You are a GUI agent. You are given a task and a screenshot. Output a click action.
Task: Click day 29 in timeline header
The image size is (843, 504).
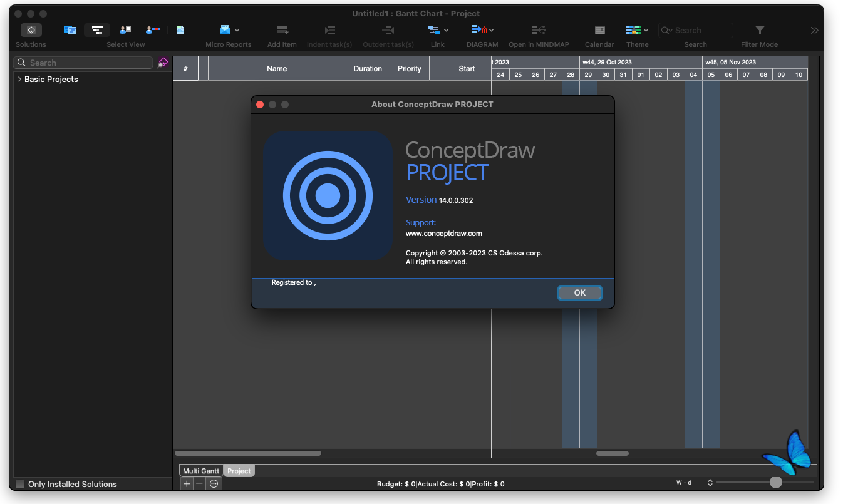[588, 75]
